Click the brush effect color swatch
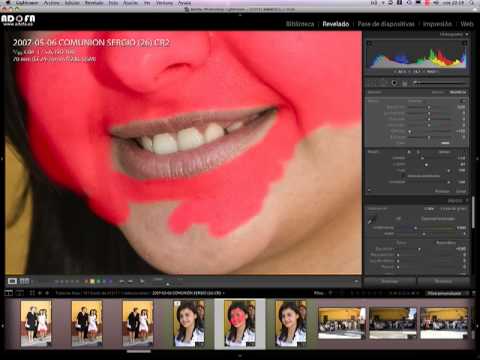Viewport: 480px width, 360px height. pos(445,143)
